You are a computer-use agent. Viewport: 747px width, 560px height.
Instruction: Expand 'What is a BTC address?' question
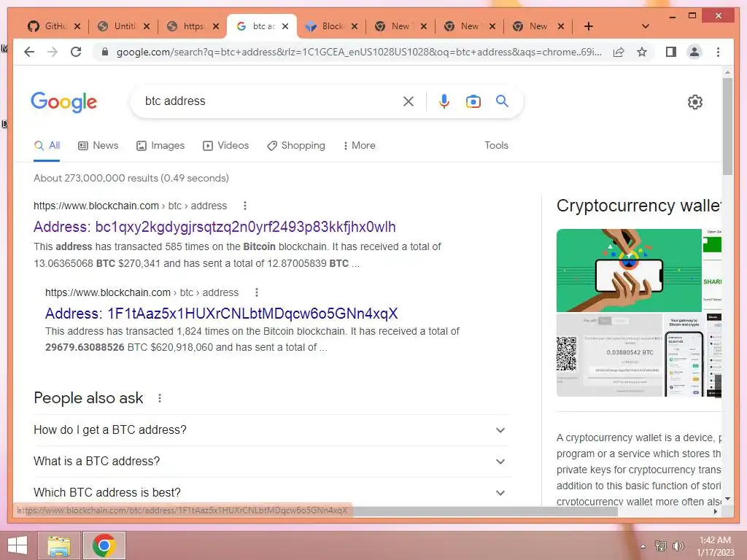pyautogui.click(x=271, y=462)
